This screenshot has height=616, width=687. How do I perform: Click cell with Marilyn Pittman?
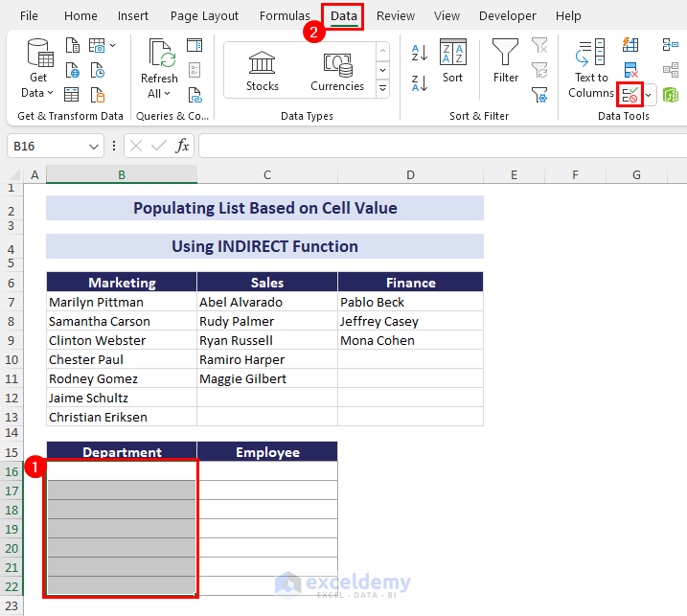point(122,302)
